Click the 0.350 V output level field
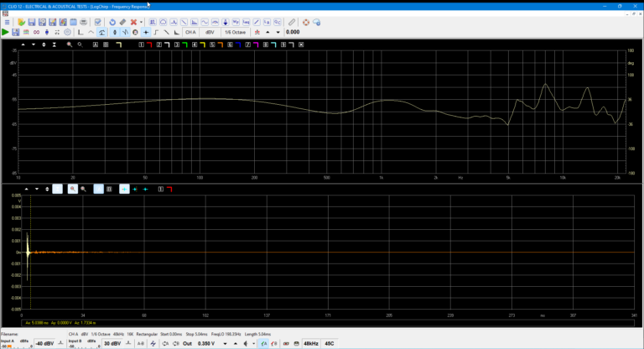Image resolution: width=644 pixels, height=349 pixels. pos(207,343)
